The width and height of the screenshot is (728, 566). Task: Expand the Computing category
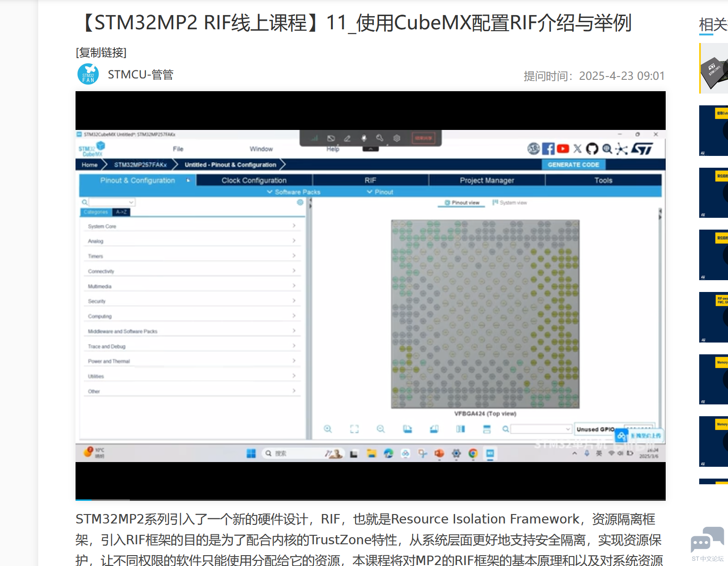(x=192, y=316)
